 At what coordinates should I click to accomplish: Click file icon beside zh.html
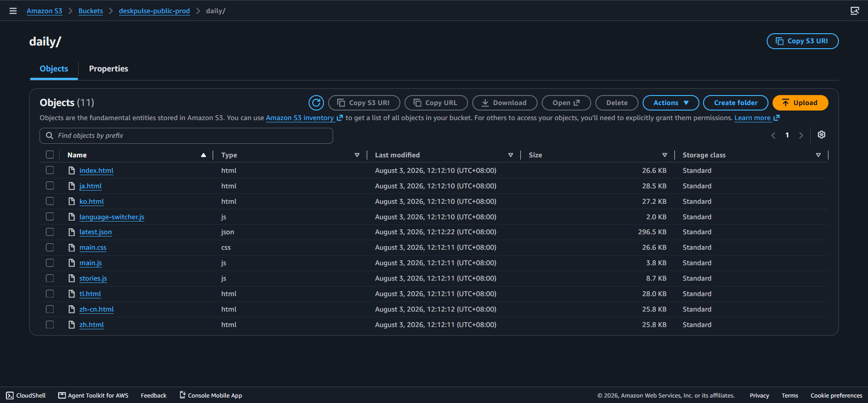click(71, 325)
